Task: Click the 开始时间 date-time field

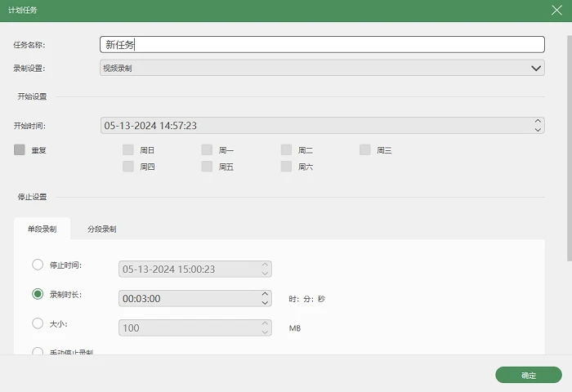Action: [322, 126]
